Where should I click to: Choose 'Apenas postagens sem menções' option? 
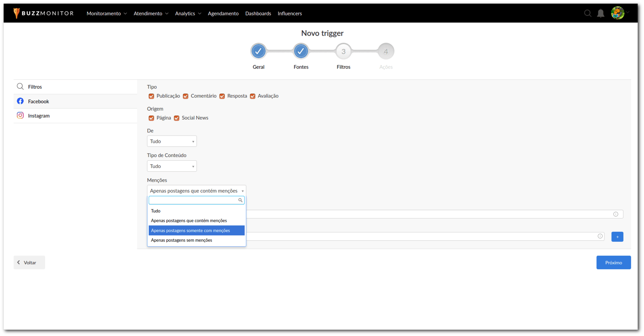coord(181,240)
